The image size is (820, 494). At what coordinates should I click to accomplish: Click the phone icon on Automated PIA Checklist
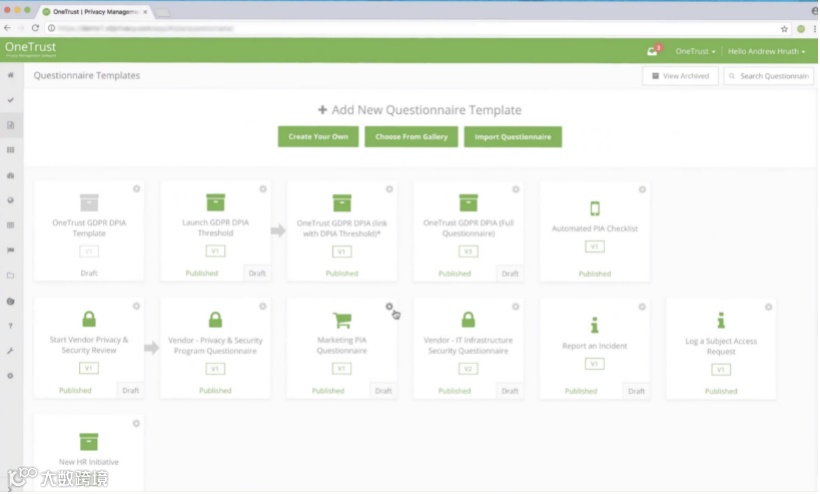tap(595, 209)
